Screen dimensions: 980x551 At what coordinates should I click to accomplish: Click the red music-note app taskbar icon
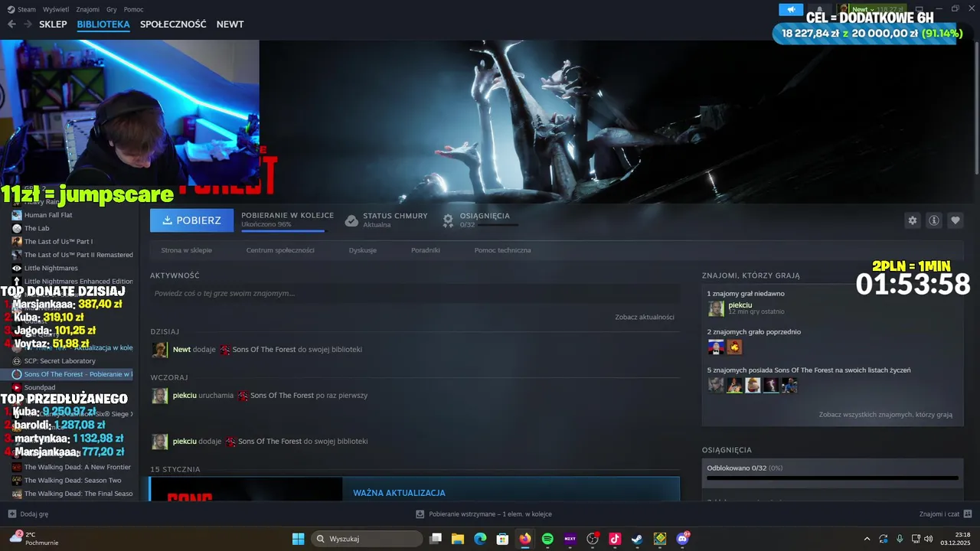pyautogui.click(x=615, y=539)
